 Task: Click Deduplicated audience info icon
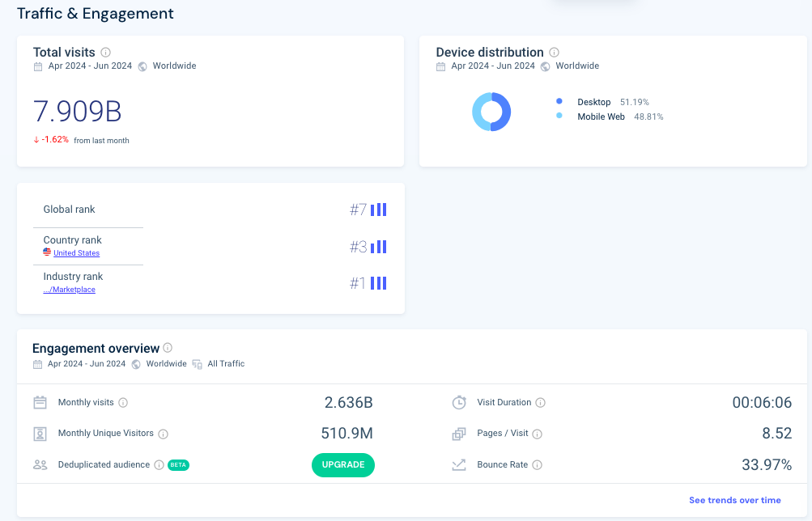coord(159,465)
